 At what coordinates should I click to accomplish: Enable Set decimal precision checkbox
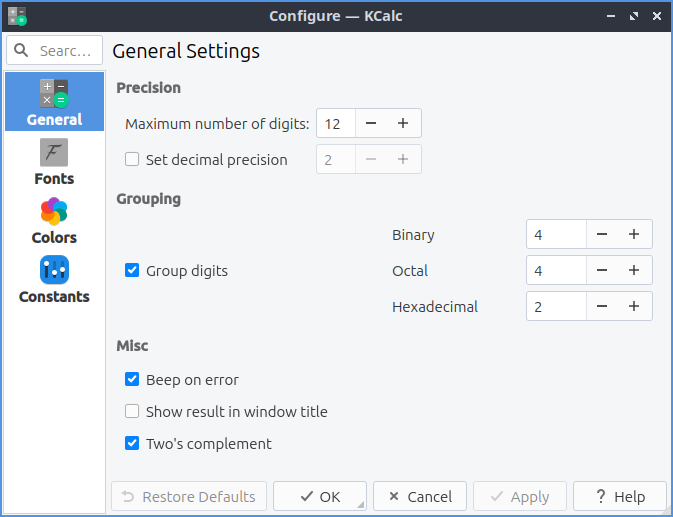pyautogui.click(x=132, y=159)
